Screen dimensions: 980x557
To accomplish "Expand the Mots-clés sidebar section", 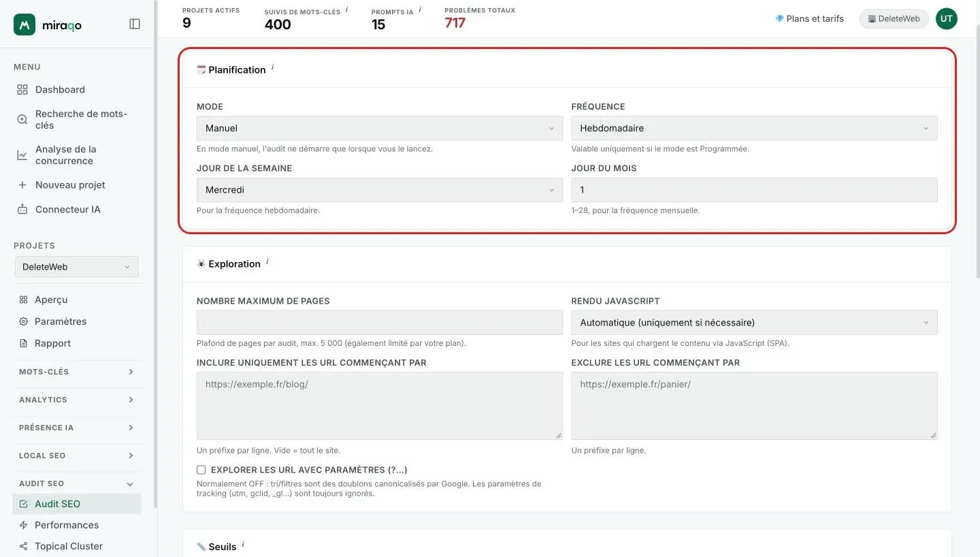I will click(76, 372).
